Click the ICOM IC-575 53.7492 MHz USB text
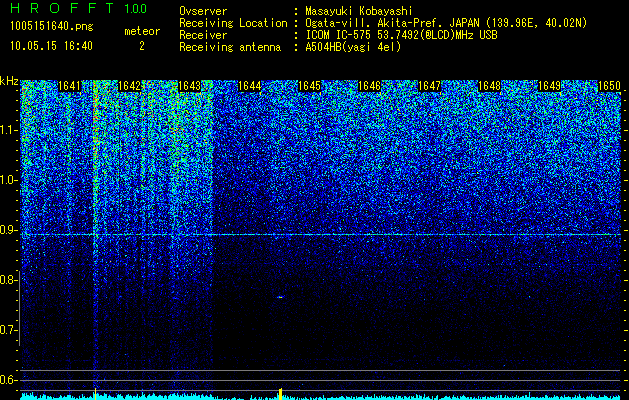This screenshot has height=400, width=629. point(402,35)
